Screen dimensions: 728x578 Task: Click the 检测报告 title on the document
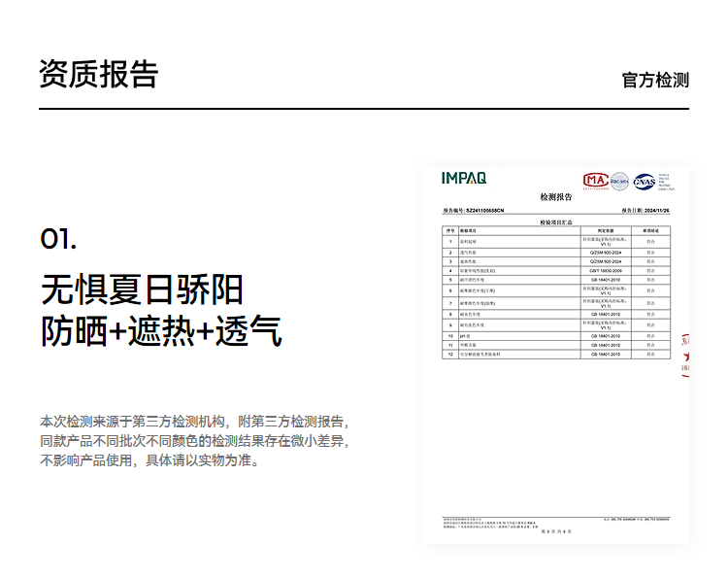pyautogui.click(x=556, y=197)
